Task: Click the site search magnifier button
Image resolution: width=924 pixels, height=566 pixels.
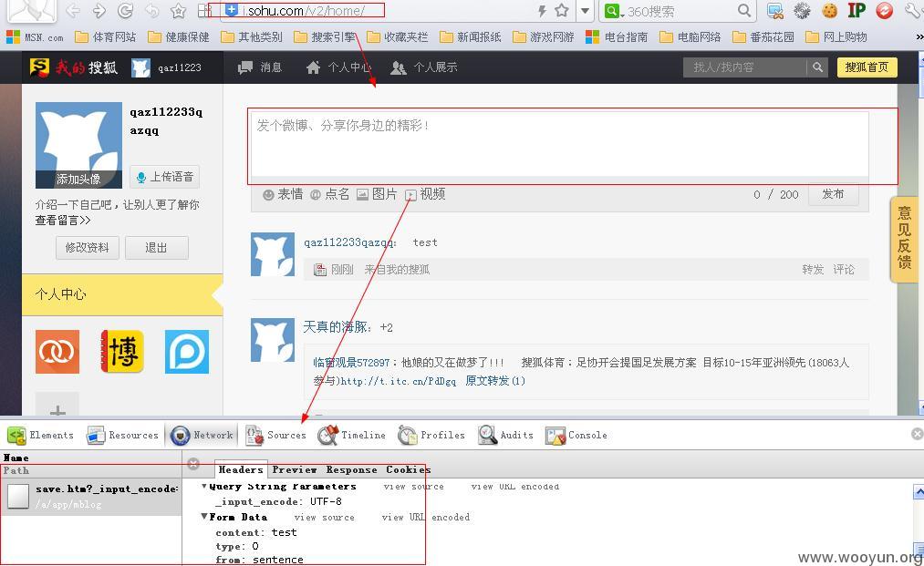Action: pyautogui.click(x=817, y=67)
